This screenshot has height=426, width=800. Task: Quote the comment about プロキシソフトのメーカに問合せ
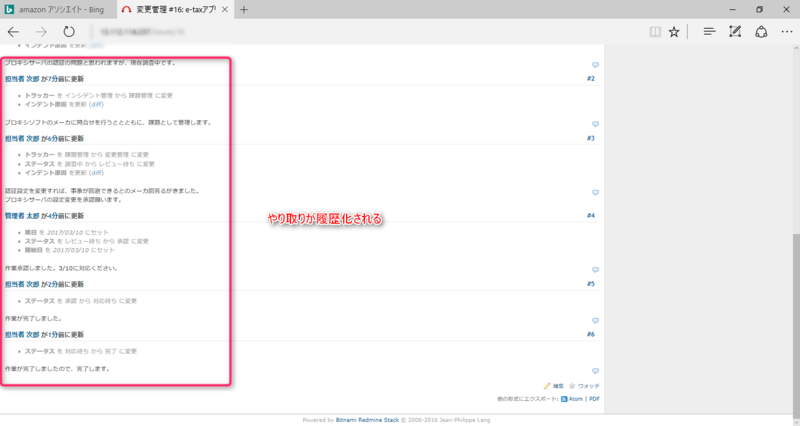(595, 124)
